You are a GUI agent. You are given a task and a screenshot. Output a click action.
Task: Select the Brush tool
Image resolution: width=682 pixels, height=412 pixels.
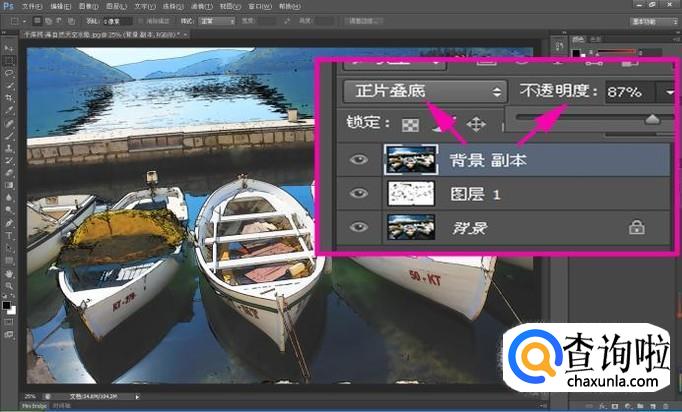9,136
